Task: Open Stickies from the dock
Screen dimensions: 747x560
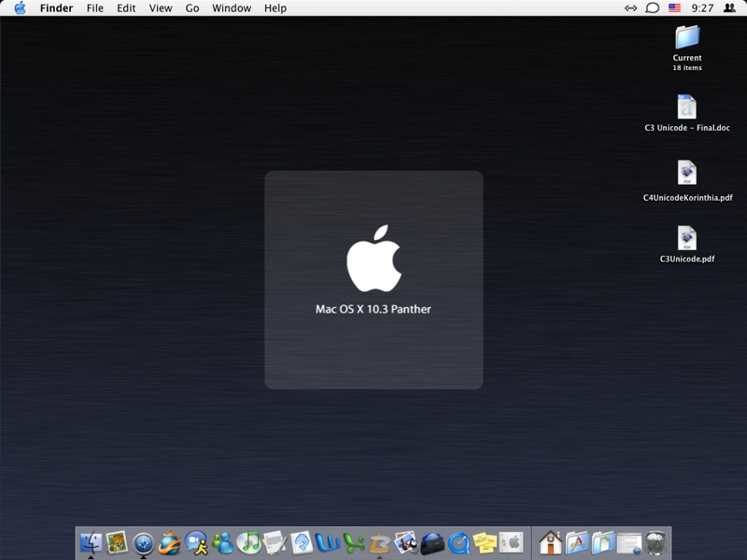Action: pos(485,542)
